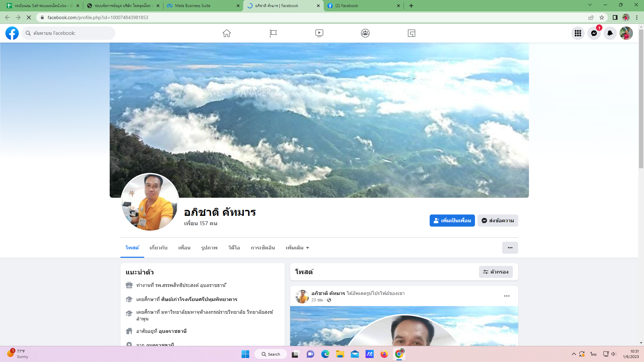Expand the เพิ่มเติม dropdown tab
Image resolution: width=644 pixels, height=362 pixels.
[x=297, y=248]
